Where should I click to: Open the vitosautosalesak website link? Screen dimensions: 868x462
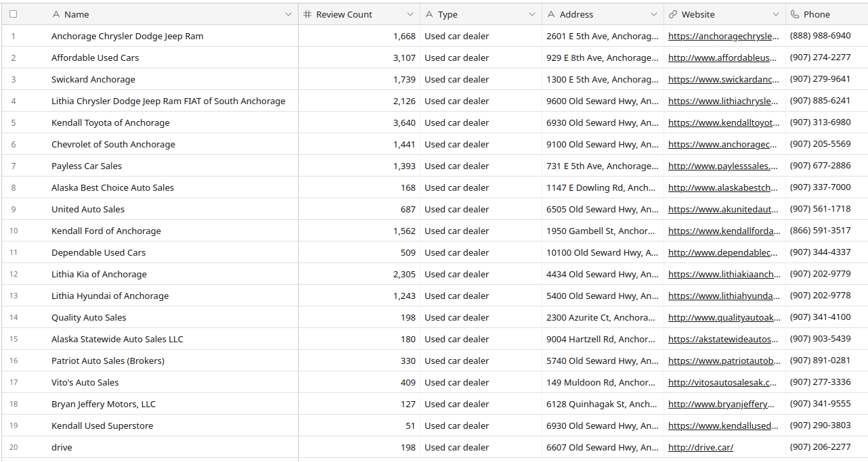pyautogui.click(x=722, y=382)
